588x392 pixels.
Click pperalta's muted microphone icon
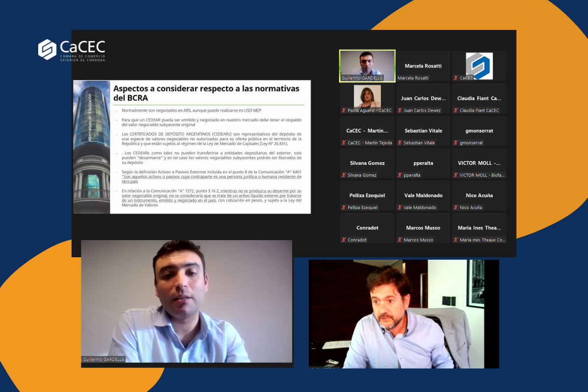click(x=400, y=175)
